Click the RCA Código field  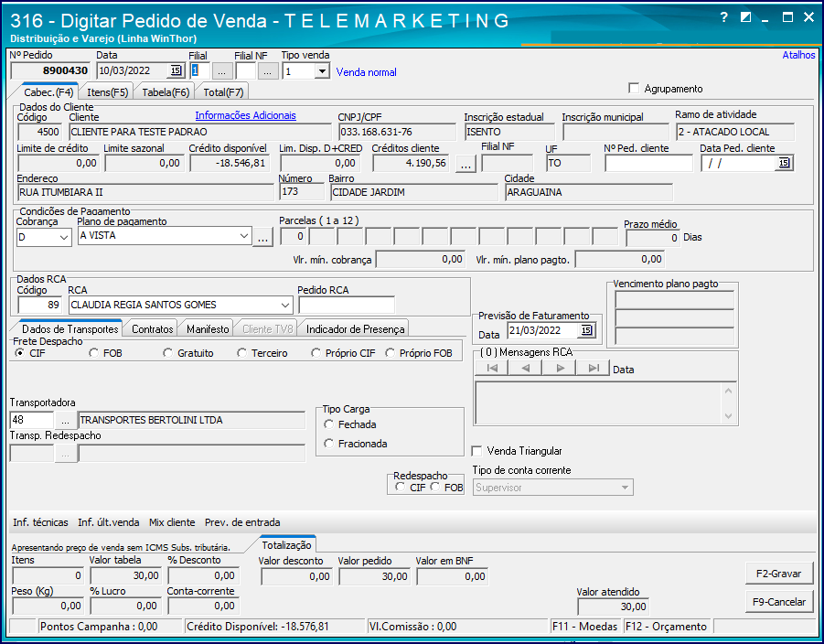[x=39, y=305]
